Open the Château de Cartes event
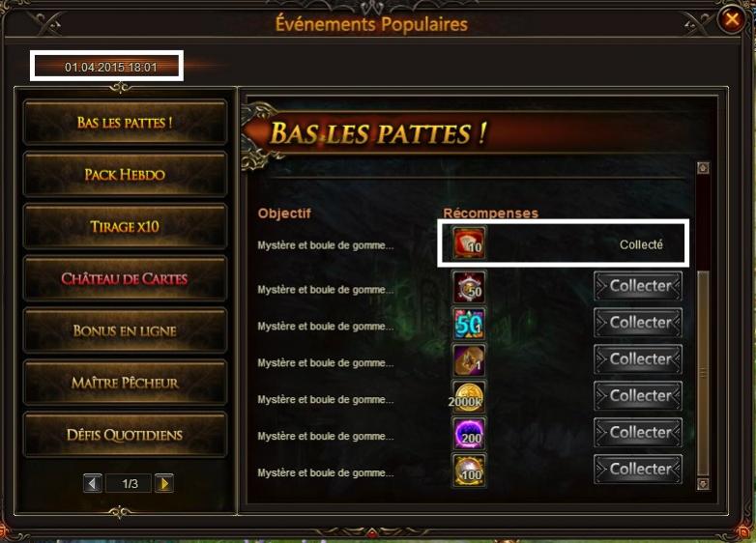 pyautogui.click(x=125, y=278)
